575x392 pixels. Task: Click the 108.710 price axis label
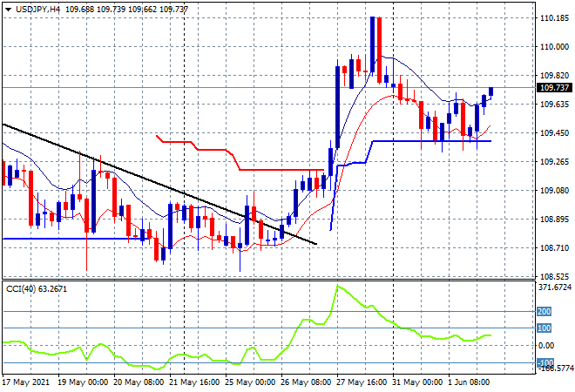click(554, 248)
